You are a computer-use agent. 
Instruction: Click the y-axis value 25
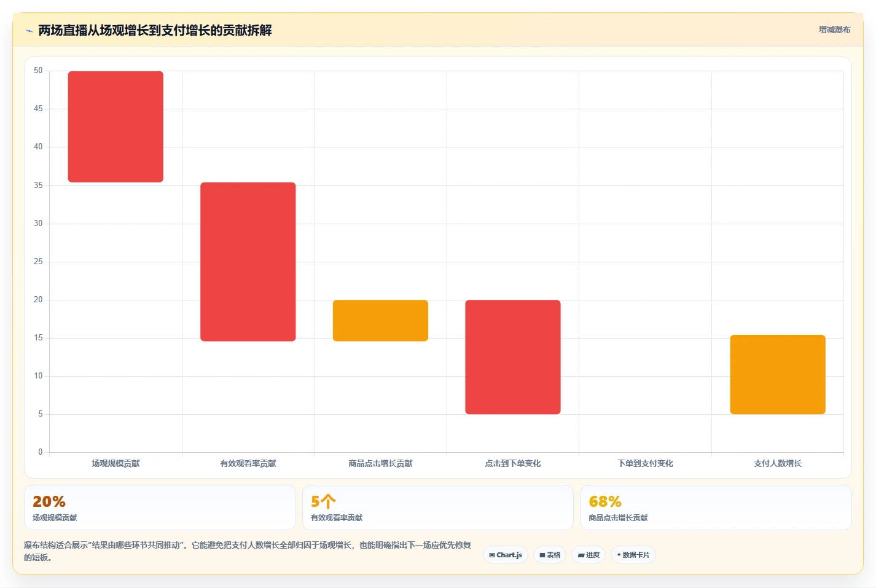pyautogui.click(x=38, y=262)
